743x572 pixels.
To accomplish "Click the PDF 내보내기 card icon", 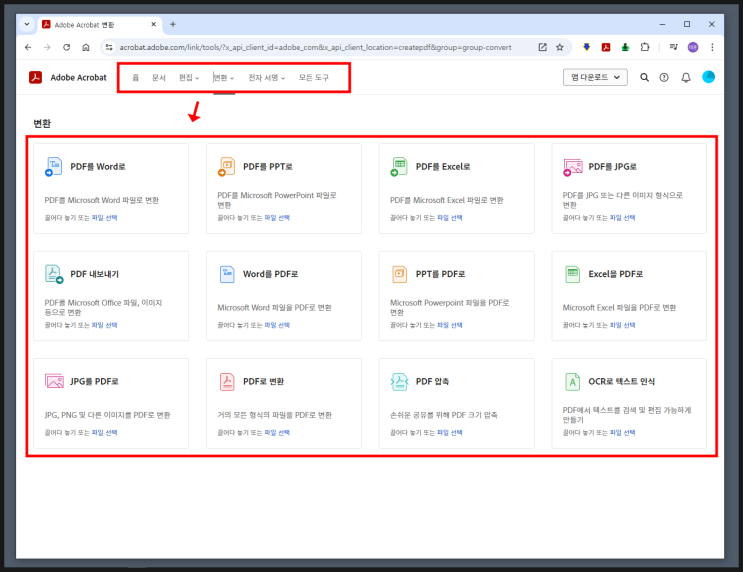I will 54,274.
